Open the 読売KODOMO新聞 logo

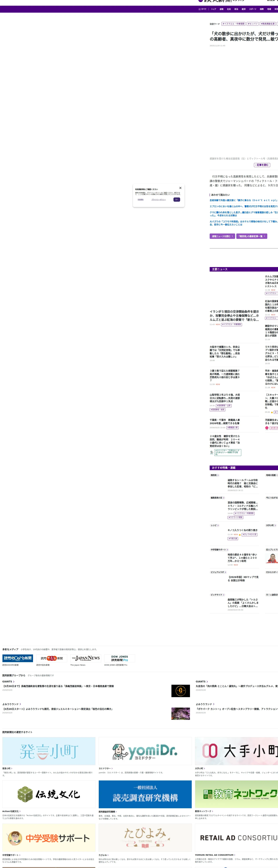pos(18,658)
